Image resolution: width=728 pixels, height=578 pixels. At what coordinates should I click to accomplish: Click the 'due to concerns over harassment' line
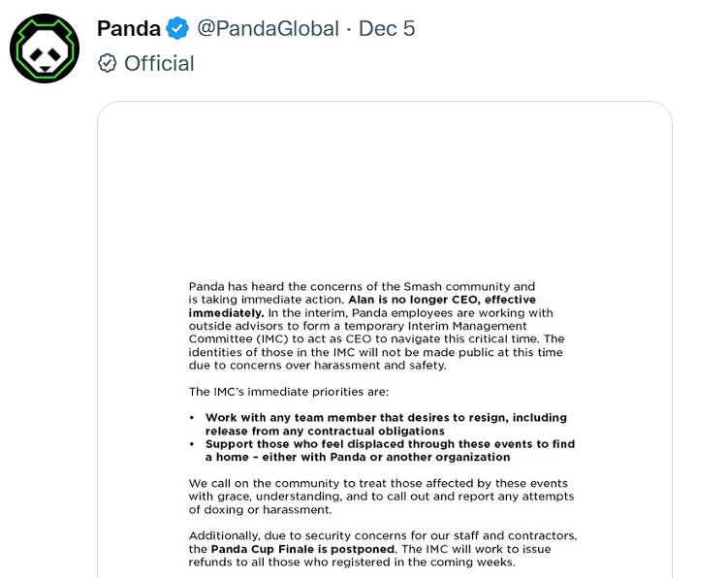pos(317,366)
